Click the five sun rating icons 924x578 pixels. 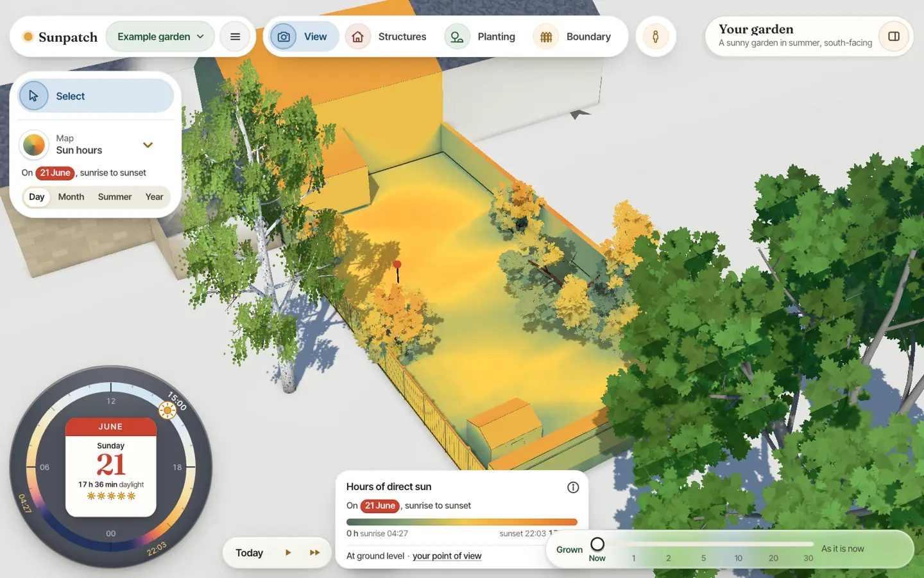[111, 496]
